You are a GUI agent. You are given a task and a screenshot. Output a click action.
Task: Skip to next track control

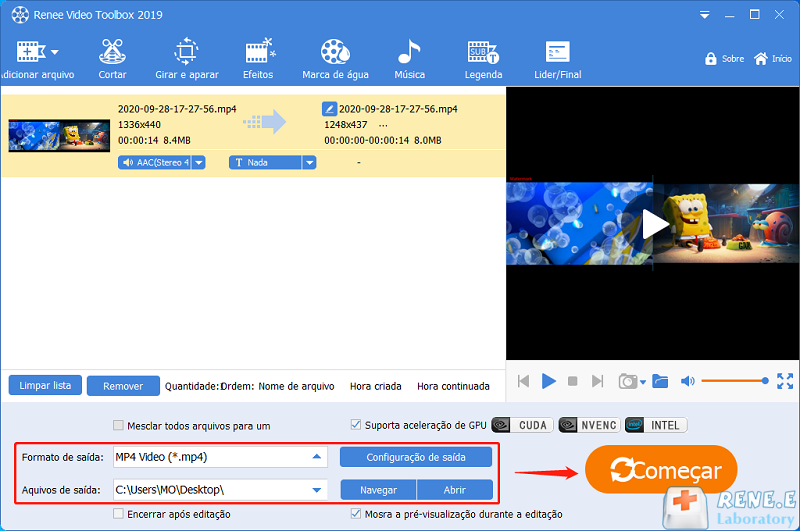point(597,381)
